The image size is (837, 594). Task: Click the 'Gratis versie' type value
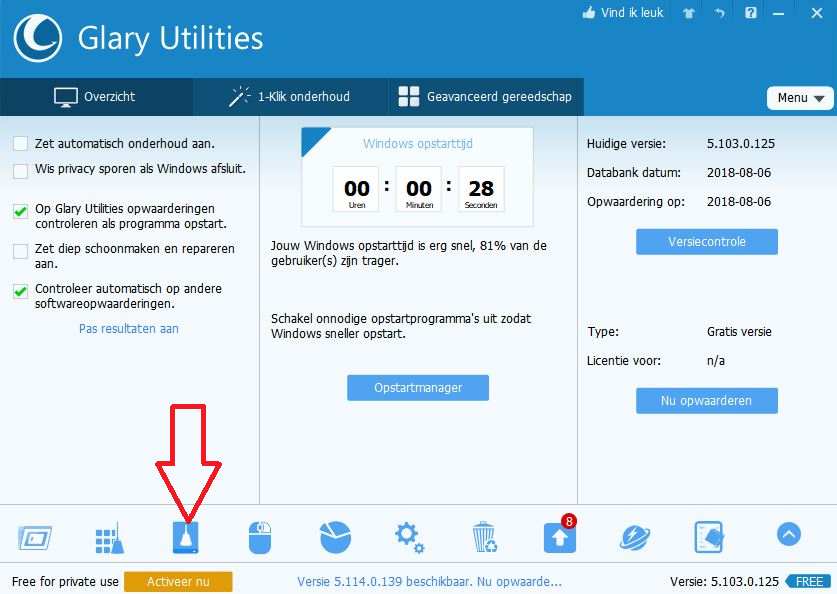point(739,331)
